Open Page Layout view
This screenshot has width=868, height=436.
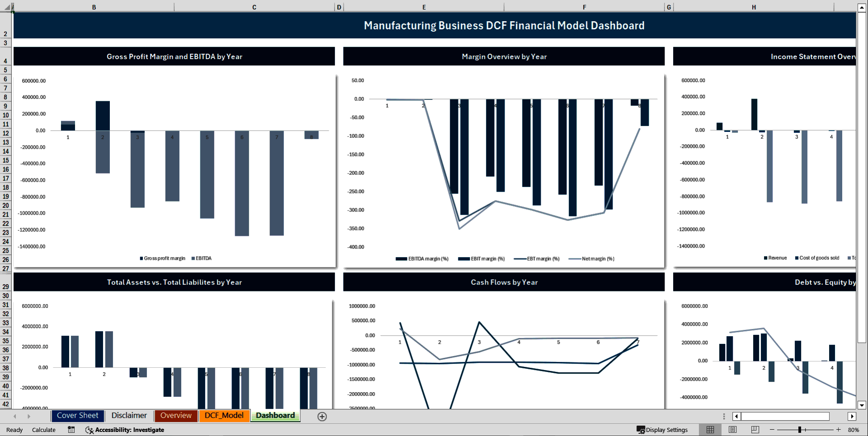[x=732, y=430]
